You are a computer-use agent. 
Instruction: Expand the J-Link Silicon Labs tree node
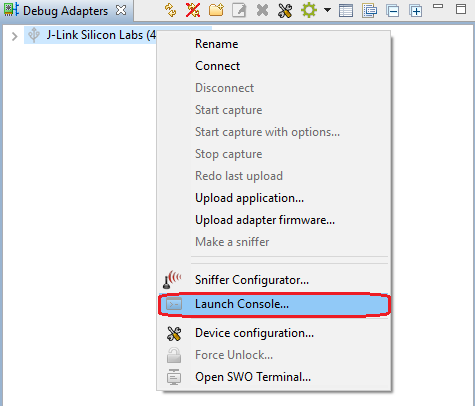14,36
